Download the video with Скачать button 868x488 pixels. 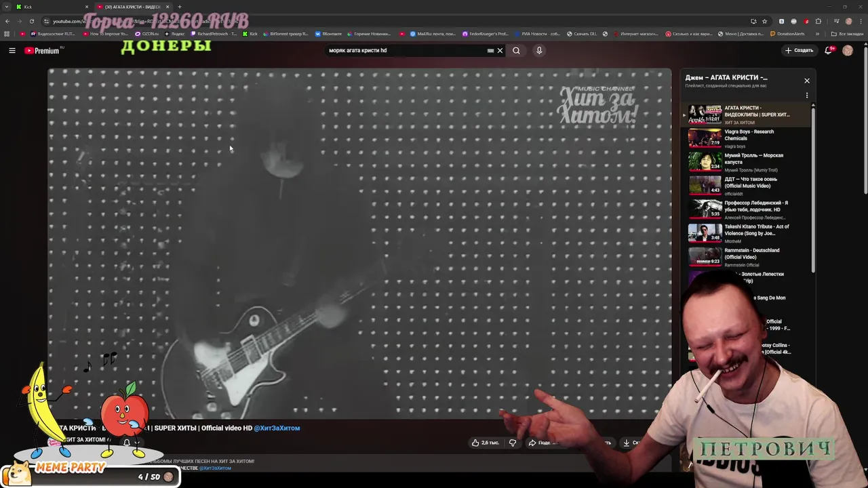click(x=631, y=443)
